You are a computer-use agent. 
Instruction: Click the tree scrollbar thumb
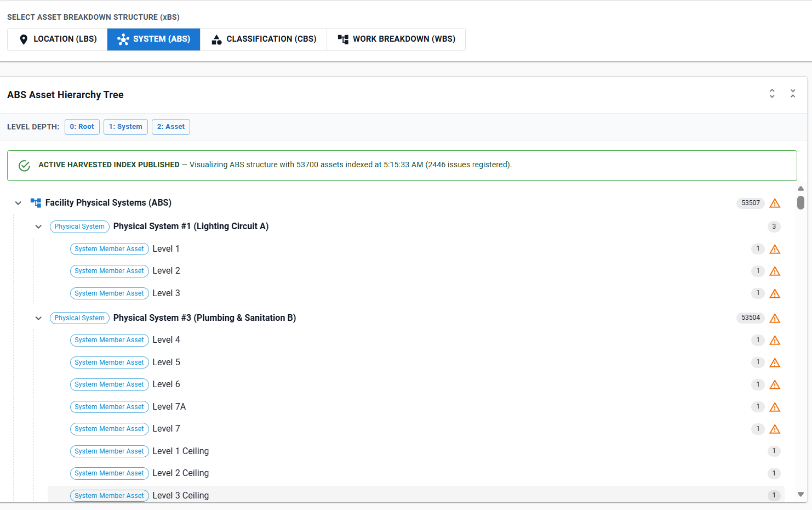[800, 202]
